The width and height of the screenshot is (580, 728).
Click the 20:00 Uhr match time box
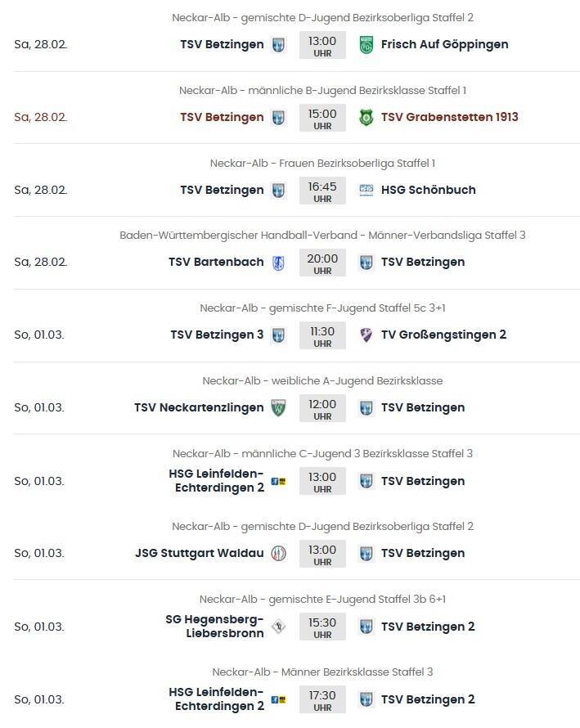click(322, 263)
